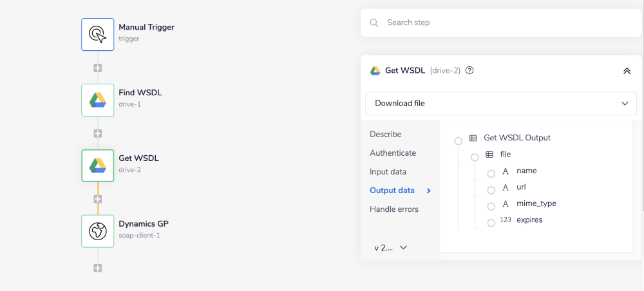Collapse the Get WSDL step panel
644x291 pixels.
pyautogui.click(x=627, y=71)
